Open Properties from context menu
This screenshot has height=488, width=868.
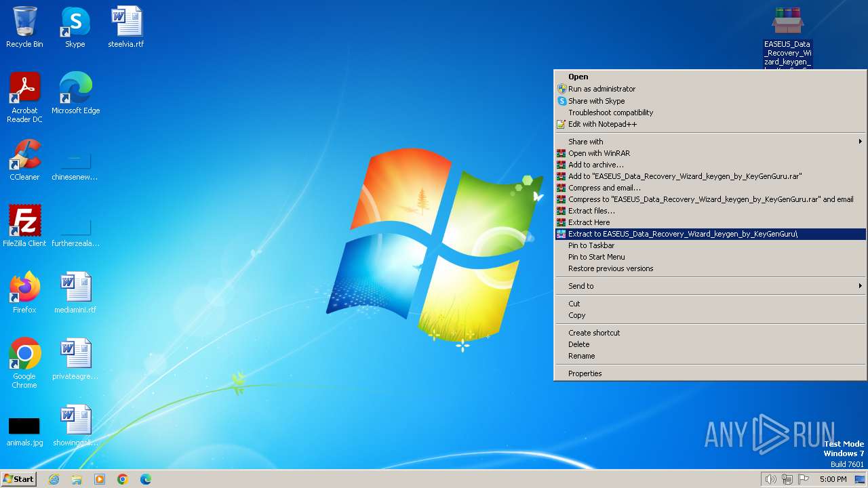point(711,373)
